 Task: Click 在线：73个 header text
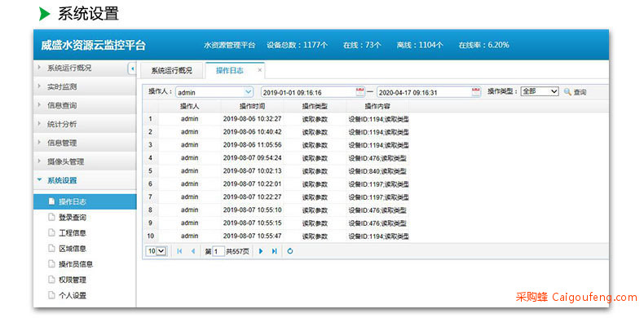tap(362, 45)
